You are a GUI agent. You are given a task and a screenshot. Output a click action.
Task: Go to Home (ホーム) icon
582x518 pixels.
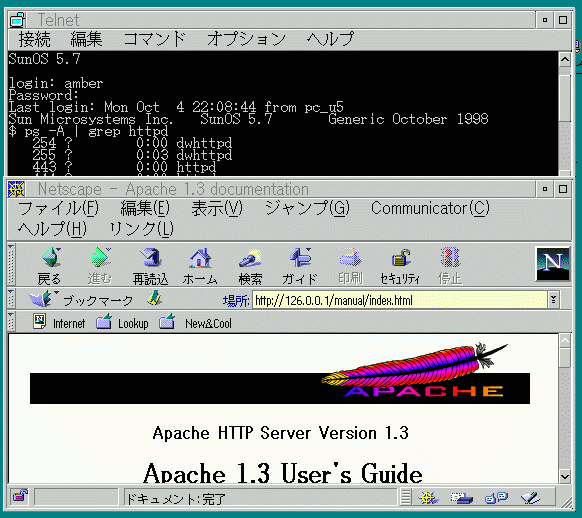[x=200, y=266]
